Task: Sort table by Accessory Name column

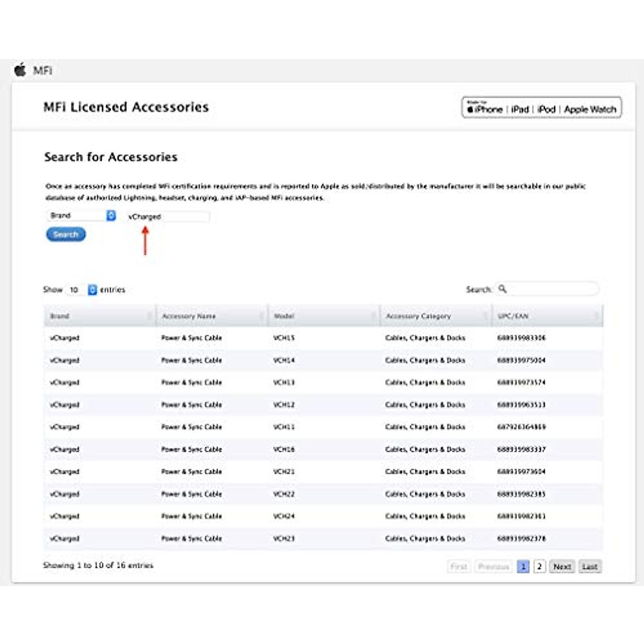Action: coord(188,317)
